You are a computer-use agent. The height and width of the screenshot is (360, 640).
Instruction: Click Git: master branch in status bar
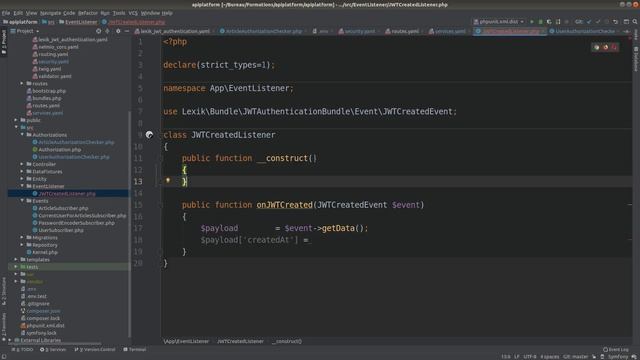click(x=576, y=357)
